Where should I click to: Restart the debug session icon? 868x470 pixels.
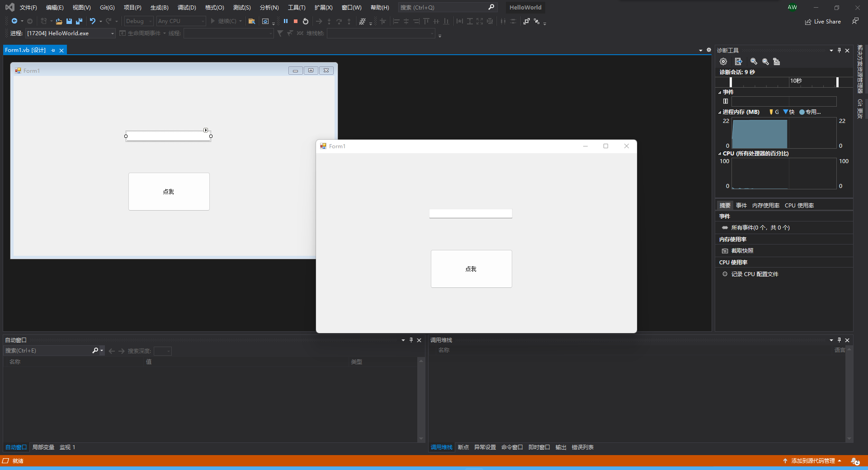(x=306, y=21)
